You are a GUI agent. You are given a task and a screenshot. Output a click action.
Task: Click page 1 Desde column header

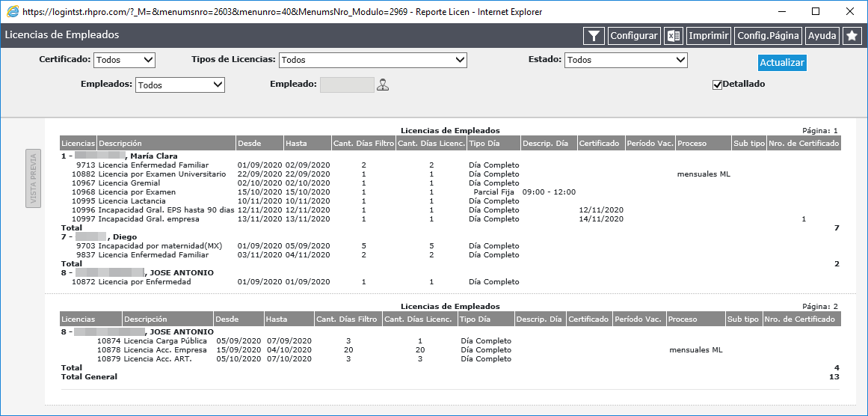259,143
